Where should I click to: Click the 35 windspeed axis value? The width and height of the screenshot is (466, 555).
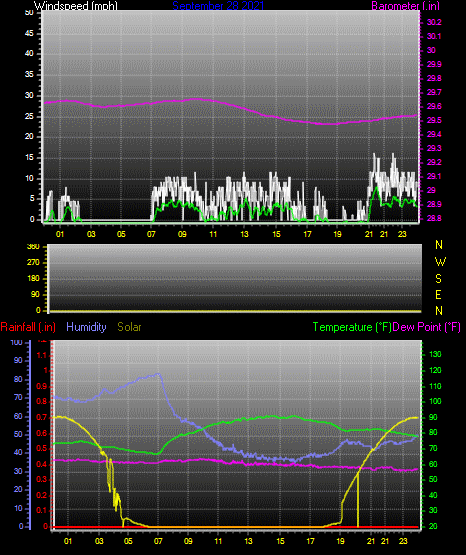29,74
